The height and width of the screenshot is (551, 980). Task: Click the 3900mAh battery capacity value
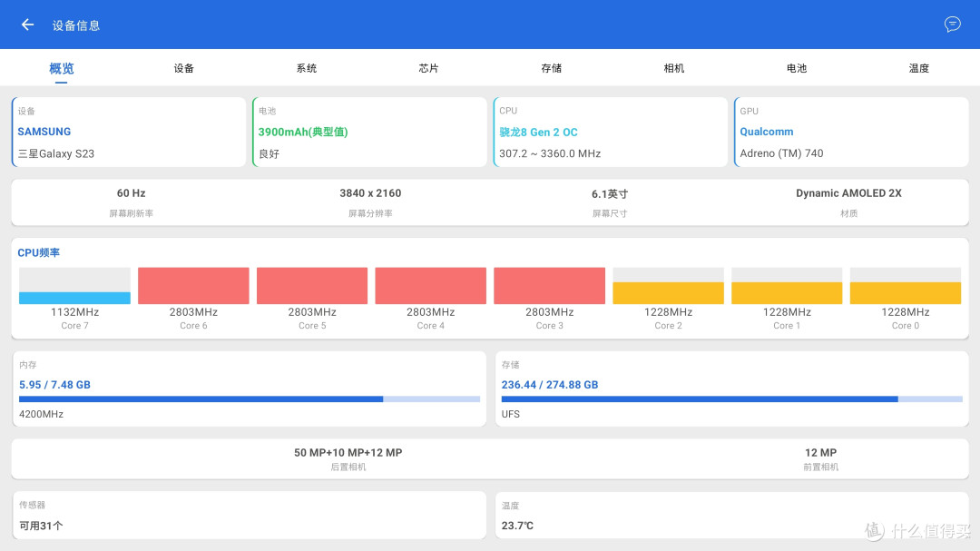[303, 132]
